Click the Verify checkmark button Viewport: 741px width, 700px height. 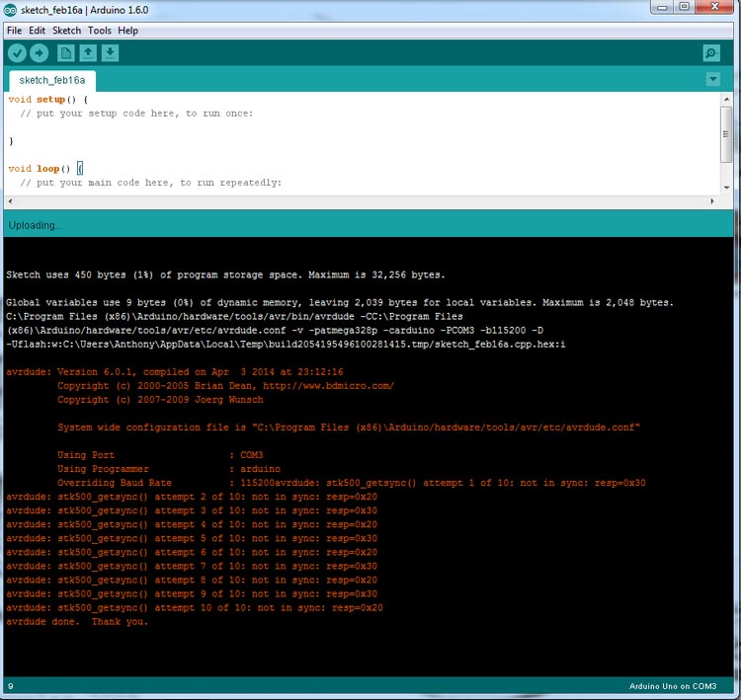(x=17, y=53)
